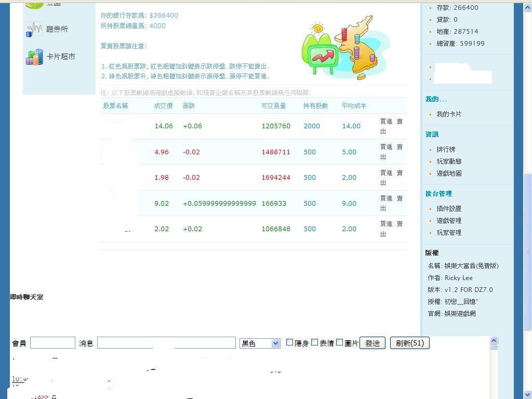Tick the 隱身 checkbox
This screenshot has height=399, width=532.
(x=289, y=342)
